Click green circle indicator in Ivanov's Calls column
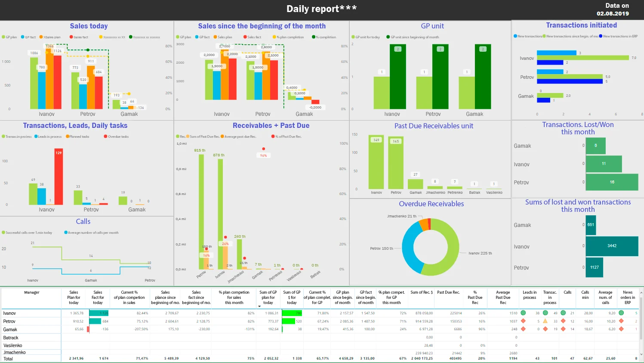The height and width of the screenshot is (363, 644). 564,313
